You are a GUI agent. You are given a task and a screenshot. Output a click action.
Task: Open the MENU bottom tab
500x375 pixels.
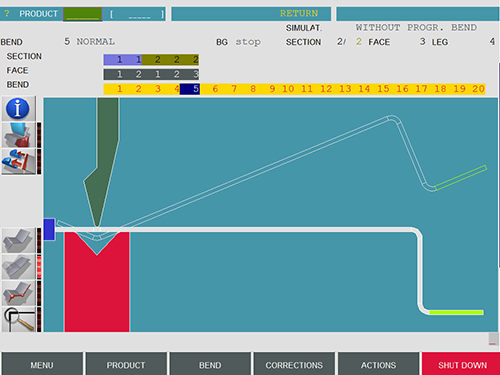pos(42,365)
